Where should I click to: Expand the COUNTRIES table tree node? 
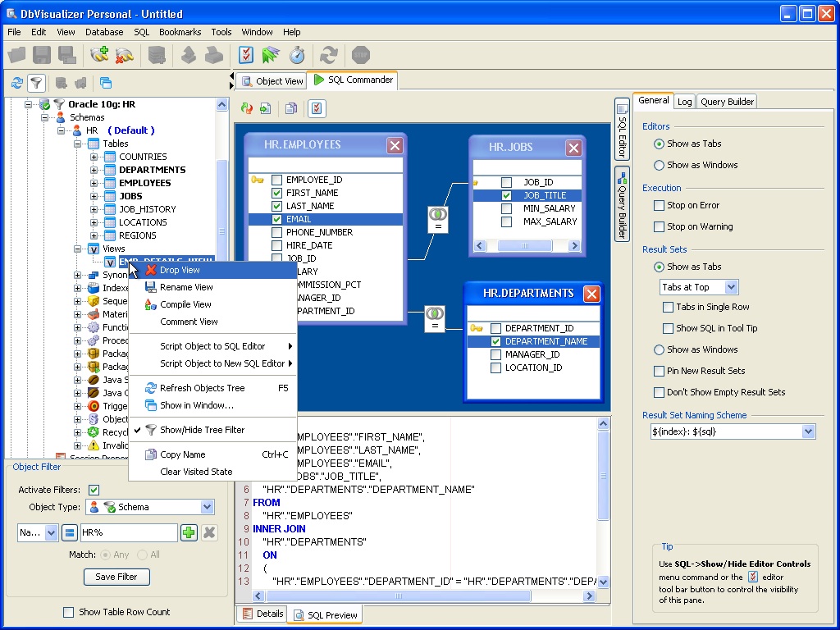pos(94,157)
